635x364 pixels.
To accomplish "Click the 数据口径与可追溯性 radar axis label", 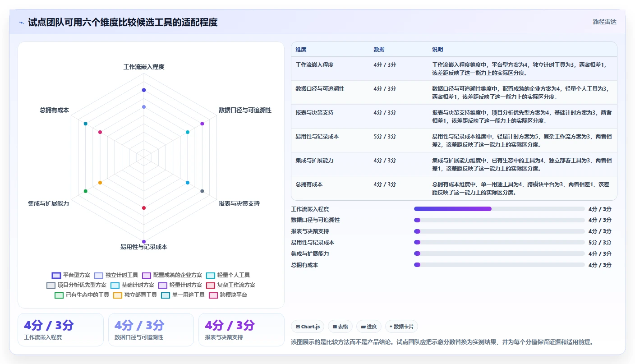I will [x=245, y=110].
